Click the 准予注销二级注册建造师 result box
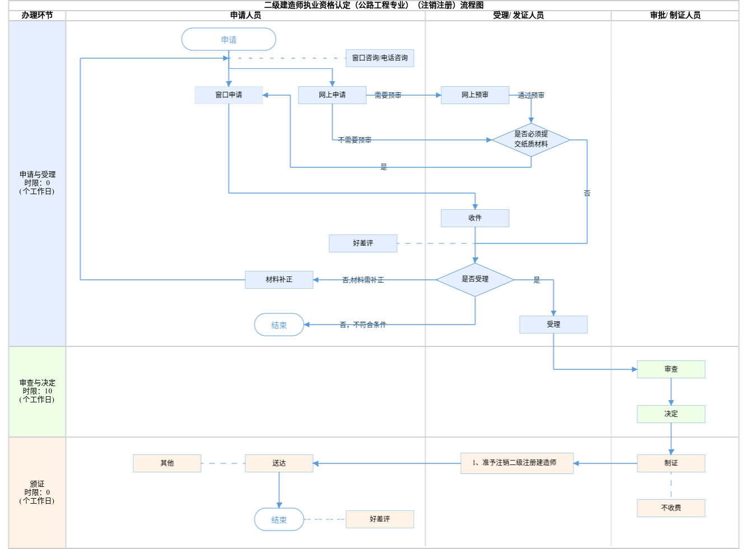 (517, 463)
